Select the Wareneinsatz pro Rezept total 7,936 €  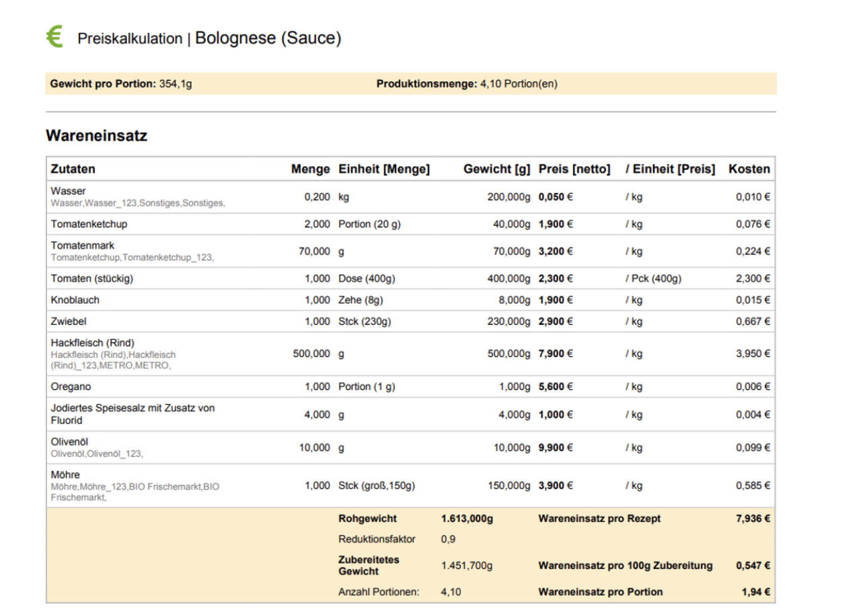click(753, 518)
